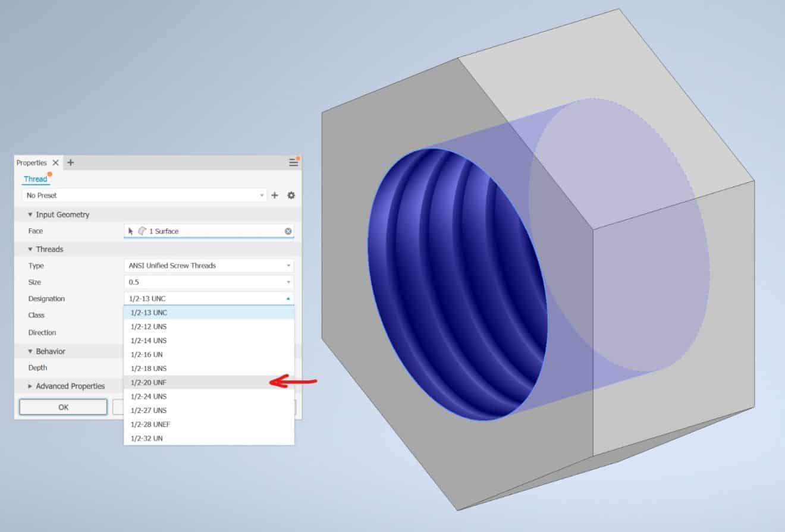Open the Properties panel hamburger menu
The image size is (785, 532).
click(293, 162)
